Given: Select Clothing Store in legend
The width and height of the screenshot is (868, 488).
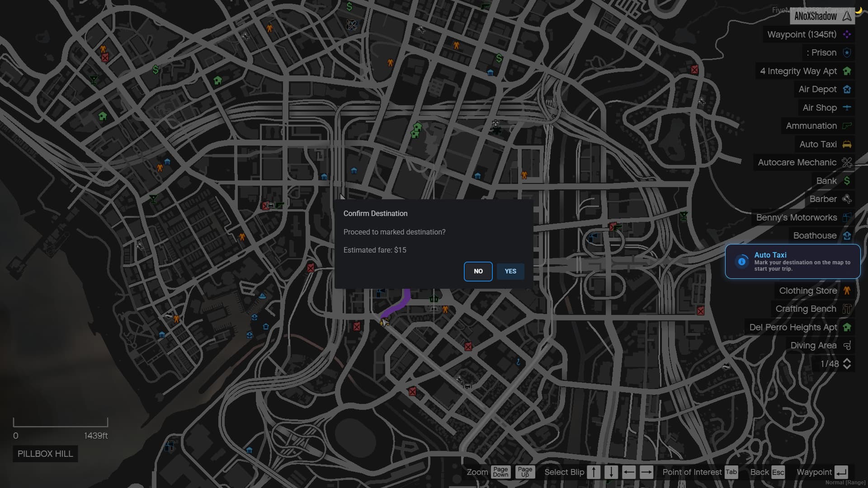Looking at the screenshot, I should [x=815, y=291].
